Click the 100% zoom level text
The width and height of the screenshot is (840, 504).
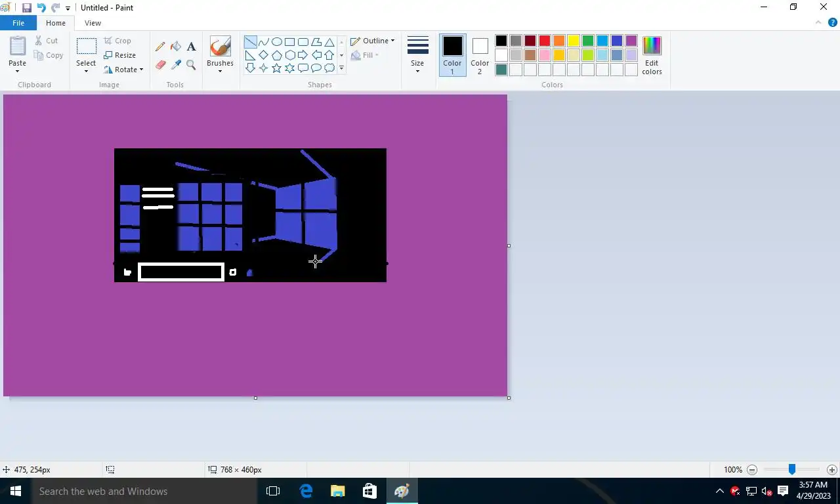733,470
